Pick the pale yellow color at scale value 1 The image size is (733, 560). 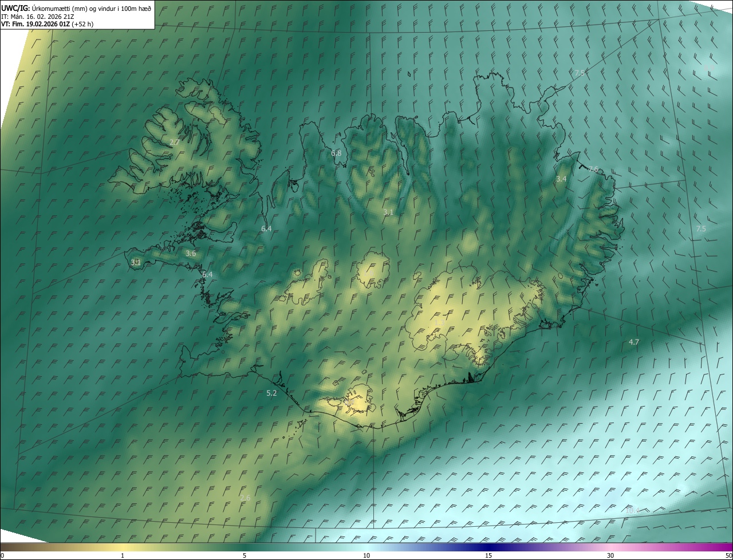[x=123, y=547]
